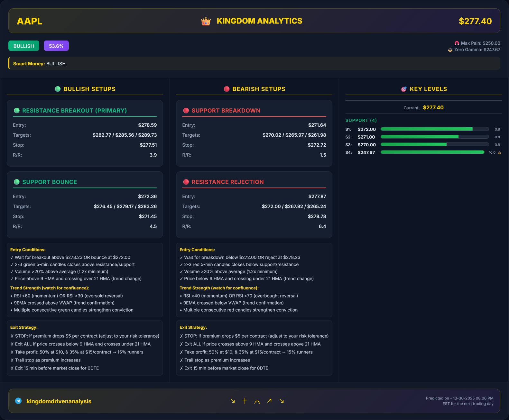Click the last down-right arrow in footer
This screenshot has width=509, height=420.
(x=282, y=401)
